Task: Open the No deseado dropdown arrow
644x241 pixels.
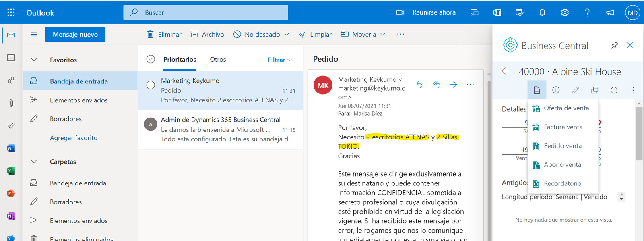Action: tap(287, 34)
